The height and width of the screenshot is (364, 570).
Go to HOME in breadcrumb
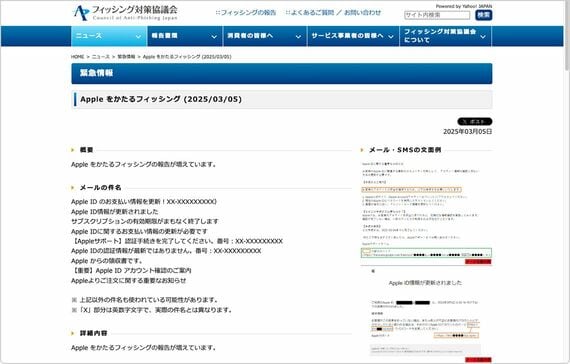[77, 57]
